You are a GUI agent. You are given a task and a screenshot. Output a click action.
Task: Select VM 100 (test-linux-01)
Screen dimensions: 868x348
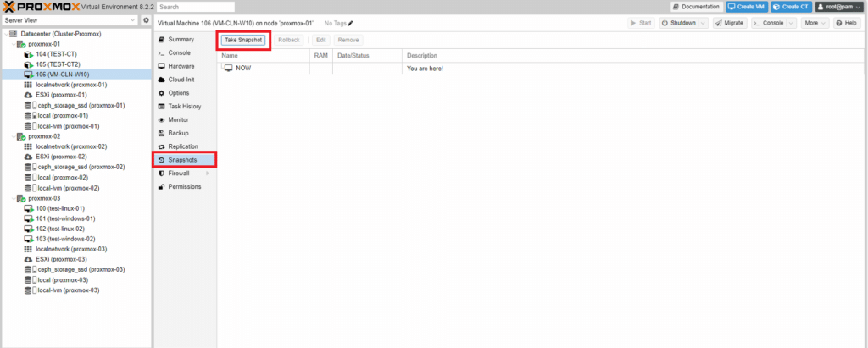point(60,208)
